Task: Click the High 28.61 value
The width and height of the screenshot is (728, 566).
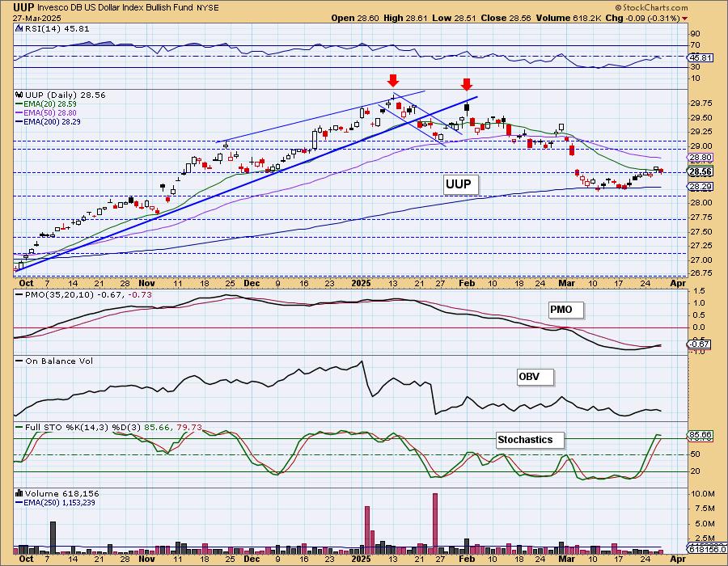Action: pyautogui.click(x=405, y=18)
